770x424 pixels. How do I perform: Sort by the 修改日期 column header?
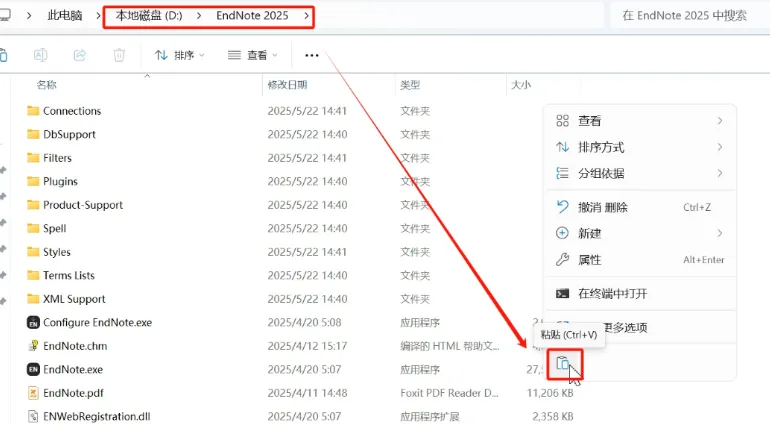pos(287,85)
